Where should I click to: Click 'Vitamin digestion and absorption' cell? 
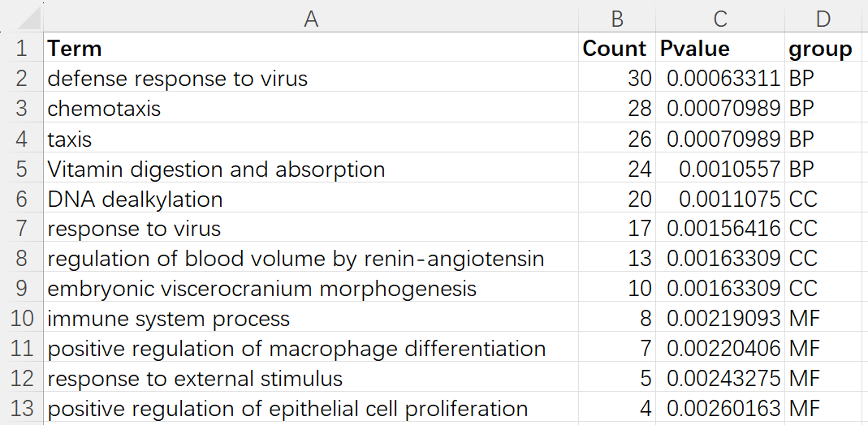click(310, 169)
